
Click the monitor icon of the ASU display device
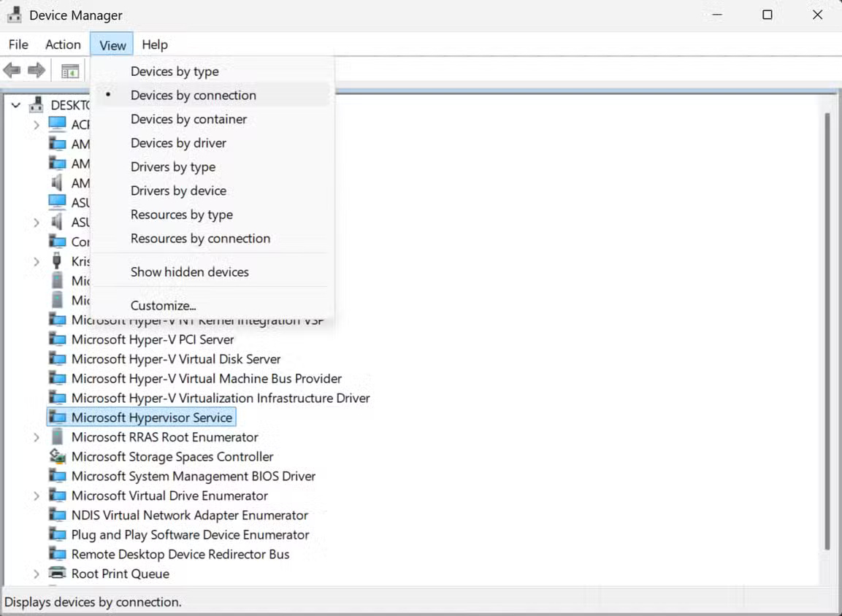[x=58, y=202]
